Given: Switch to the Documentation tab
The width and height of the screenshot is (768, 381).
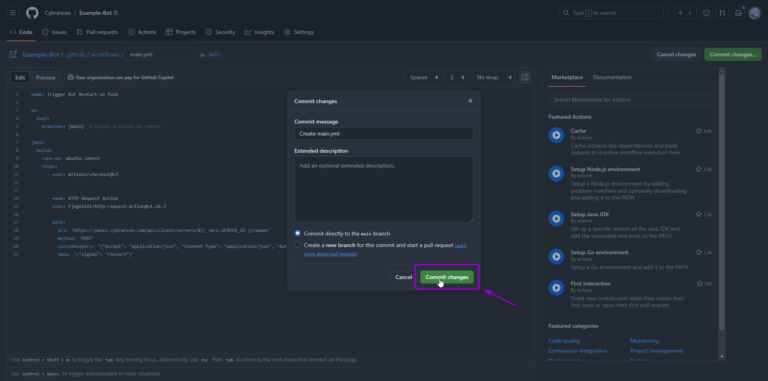Looking at the screenshot, I should point(612,77).
